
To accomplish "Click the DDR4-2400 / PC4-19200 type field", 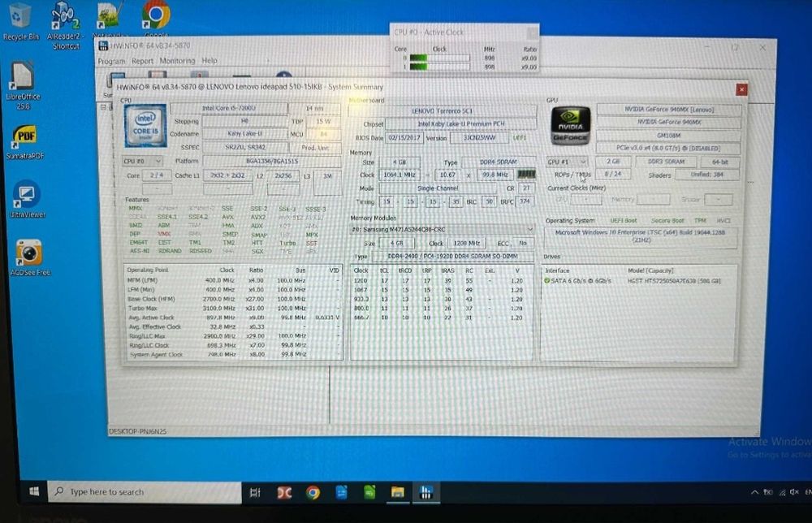I will (452, 257).
